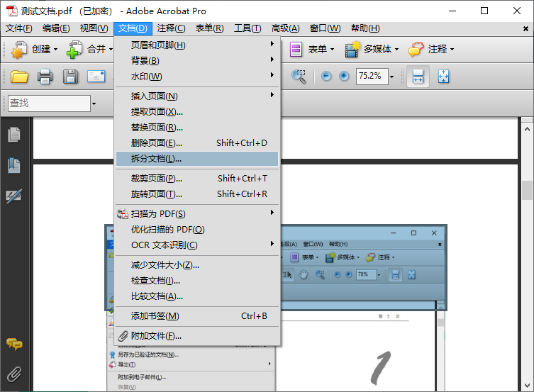
Task: Choose Delete Pages menu entry
Action: [x=197, y=143]
